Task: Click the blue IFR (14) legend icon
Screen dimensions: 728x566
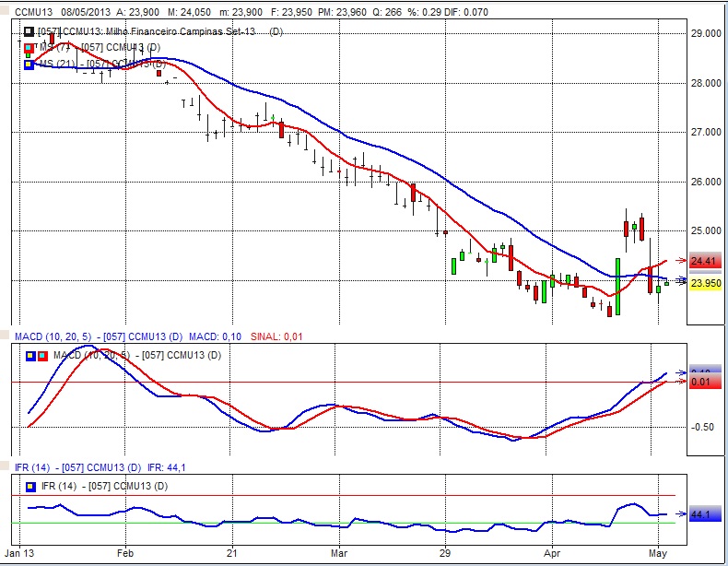Action: click(31, 486)
